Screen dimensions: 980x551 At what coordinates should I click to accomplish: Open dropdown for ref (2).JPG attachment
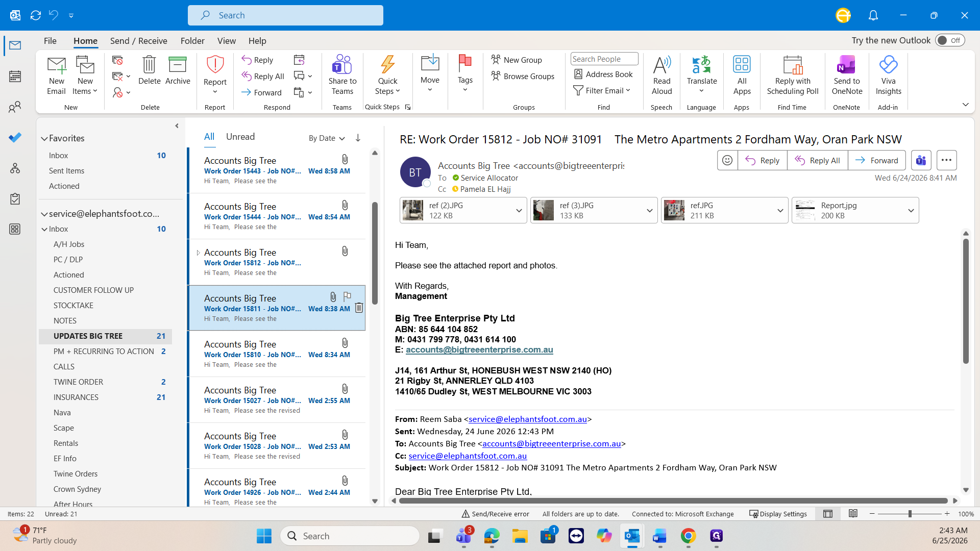(x=519, y=210)
